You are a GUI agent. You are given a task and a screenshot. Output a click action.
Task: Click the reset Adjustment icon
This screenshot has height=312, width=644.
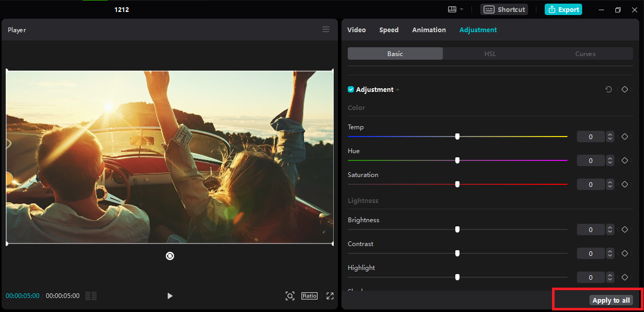tap(609, 89)
